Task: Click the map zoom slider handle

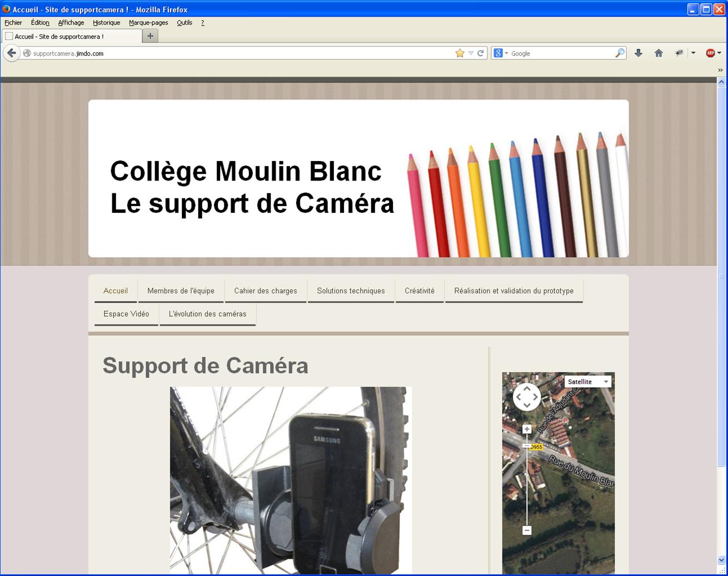Action: [x=527, y=445]
